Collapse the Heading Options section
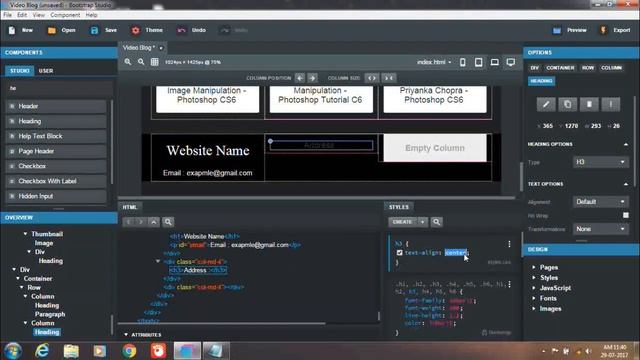 (x=626, y=144)
